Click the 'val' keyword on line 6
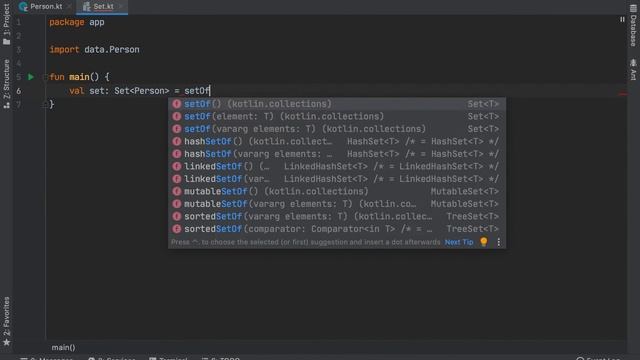640x360 pixels. pos(77,91)
